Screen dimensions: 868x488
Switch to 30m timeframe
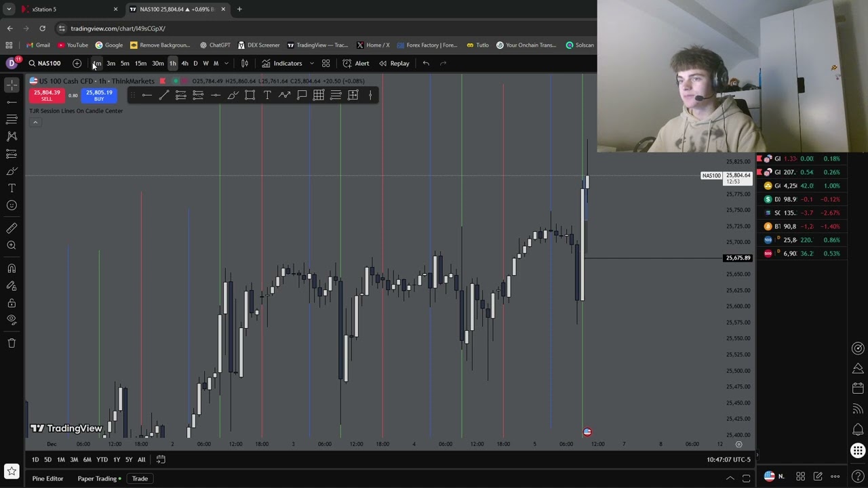[157, 63]
